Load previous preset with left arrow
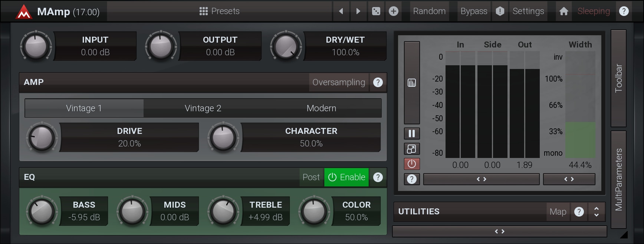 [341, 11]
